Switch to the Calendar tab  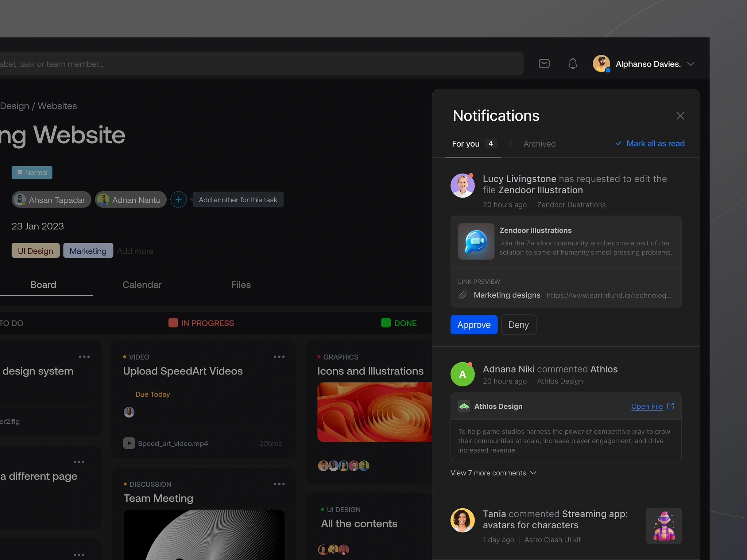(x=142, y=285)
